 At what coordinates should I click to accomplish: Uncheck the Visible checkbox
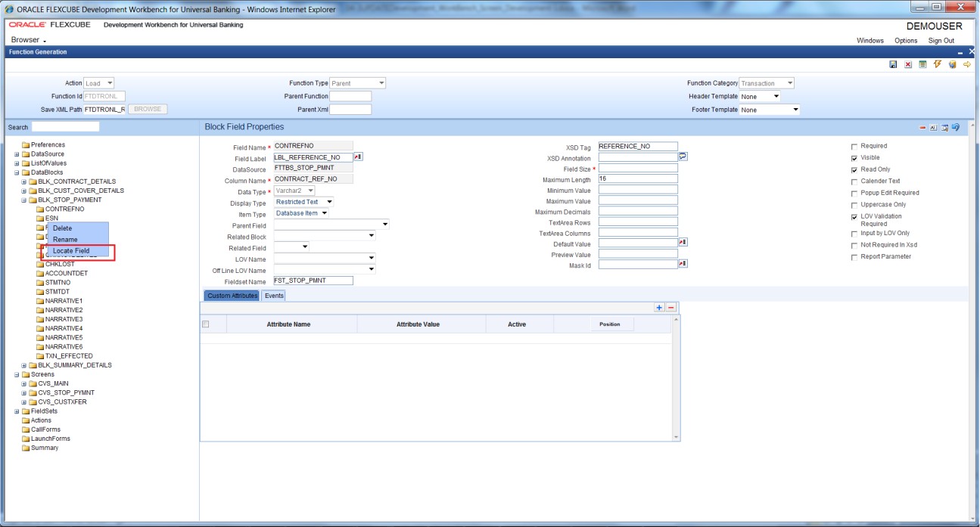[854, 158]
